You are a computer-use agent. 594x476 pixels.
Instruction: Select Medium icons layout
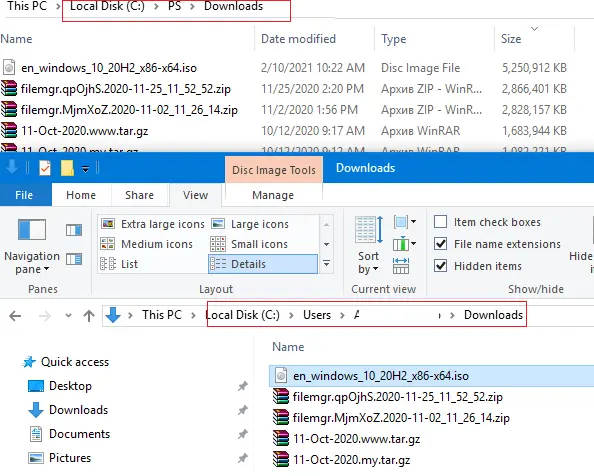click(147, 244)
